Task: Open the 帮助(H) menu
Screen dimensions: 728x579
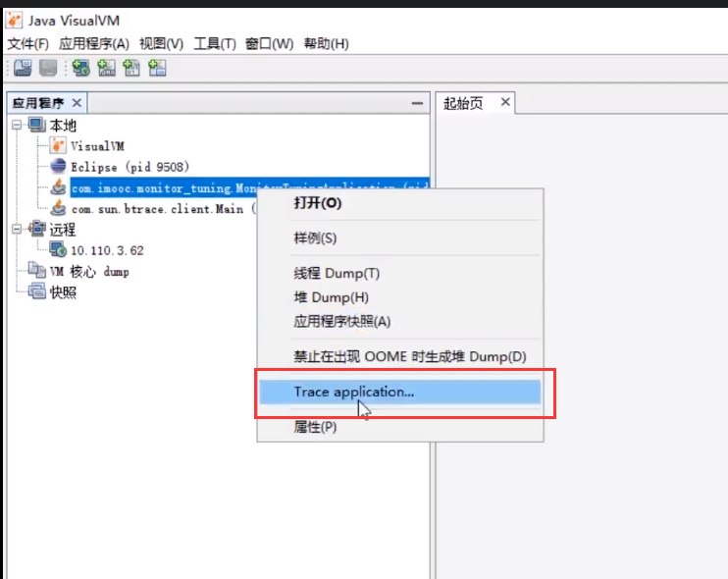Action: [x=326, y=43]
